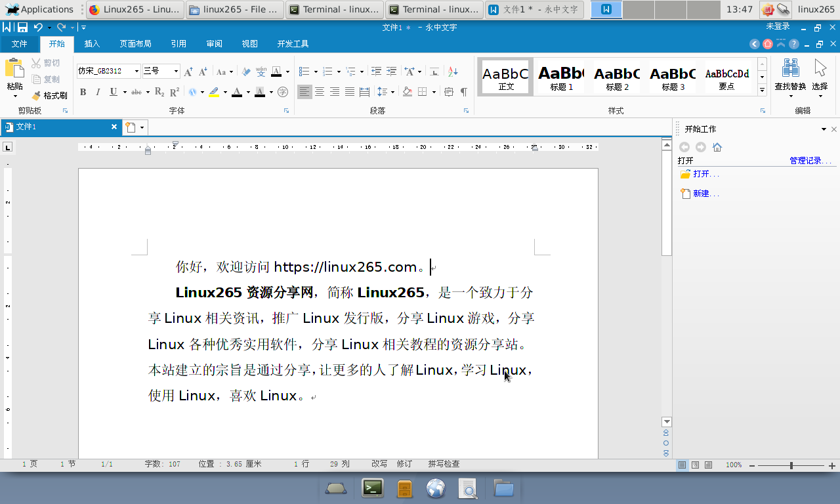Expand the styles gallery more button
Viewport: 840px width, 504px height.
762,90
